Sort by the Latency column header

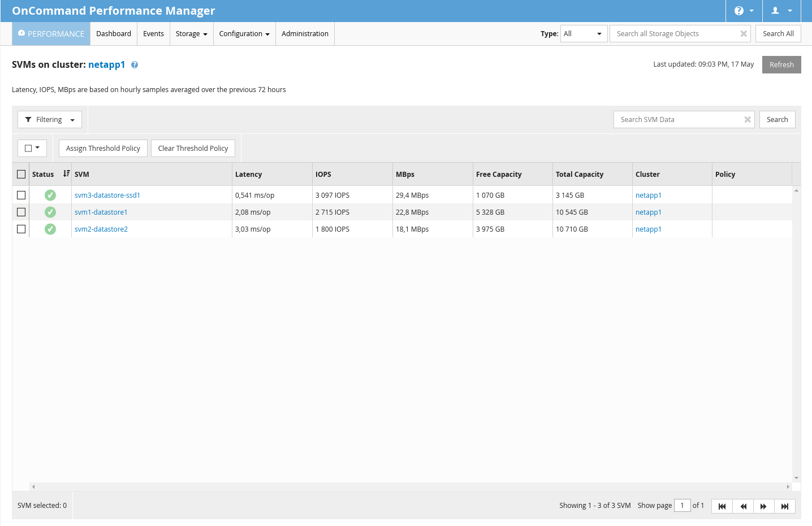[x=272, y=174]
